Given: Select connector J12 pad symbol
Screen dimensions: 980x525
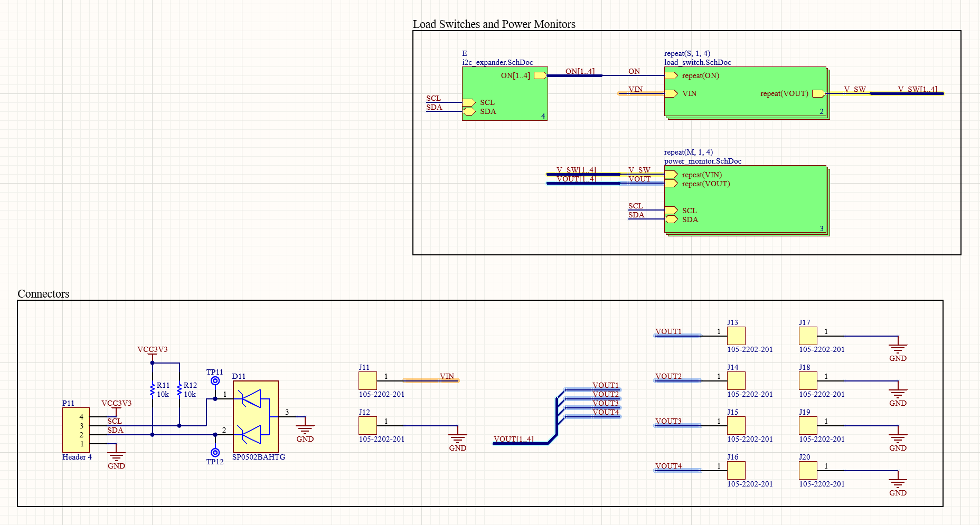Looking at the screenshot, I should click(368, 426).
